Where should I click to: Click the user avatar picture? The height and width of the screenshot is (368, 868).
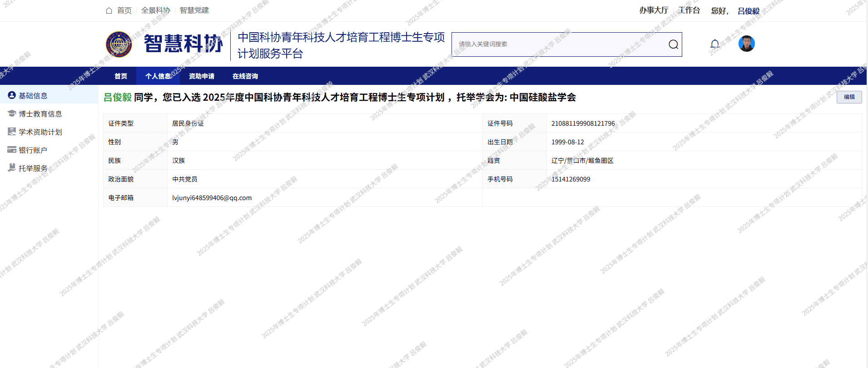point(746,44)
